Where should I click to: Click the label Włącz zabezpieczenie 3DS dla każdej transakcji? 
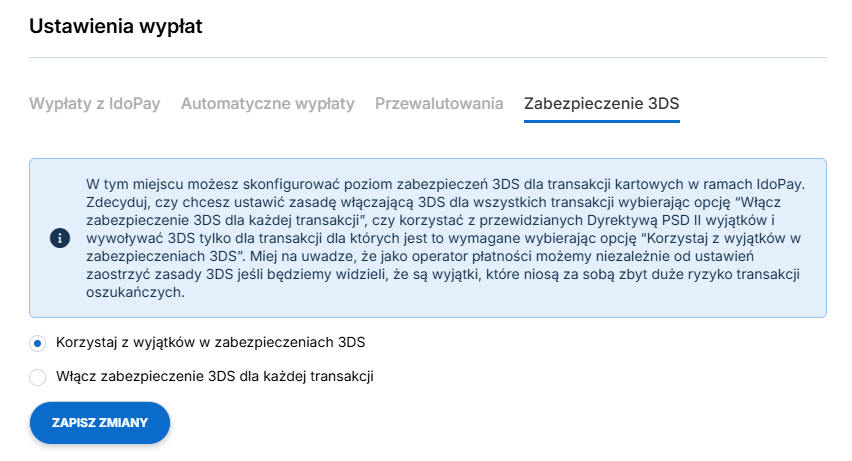point(215,376)
